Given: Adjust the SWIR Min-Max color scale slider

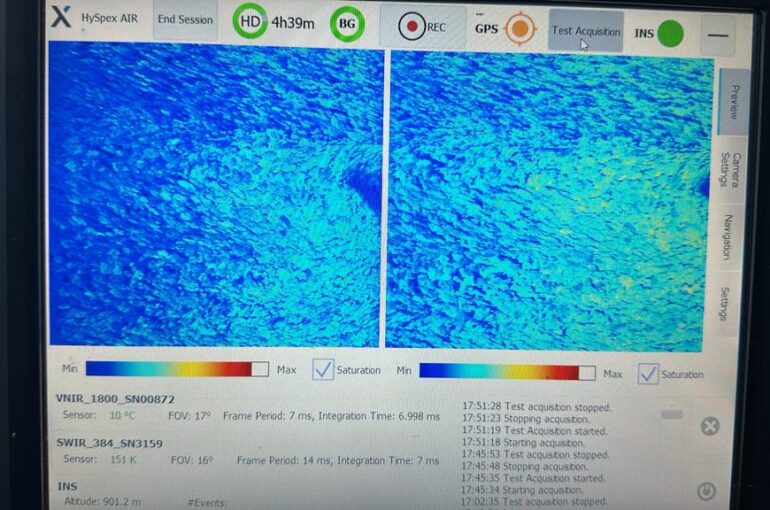Looking at the screenshot, I should point(507,372).
